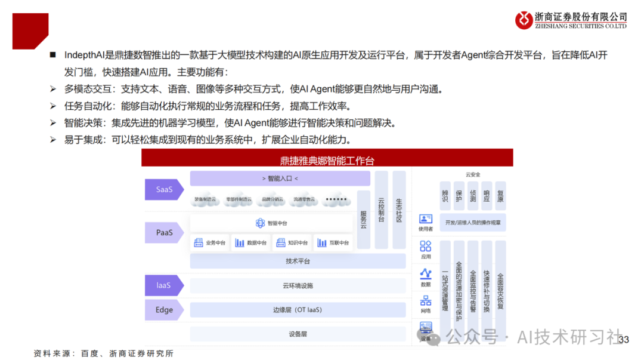
Task: Click the 开发/运维人员的操作规章 box
Action: (x=473, y=223)
